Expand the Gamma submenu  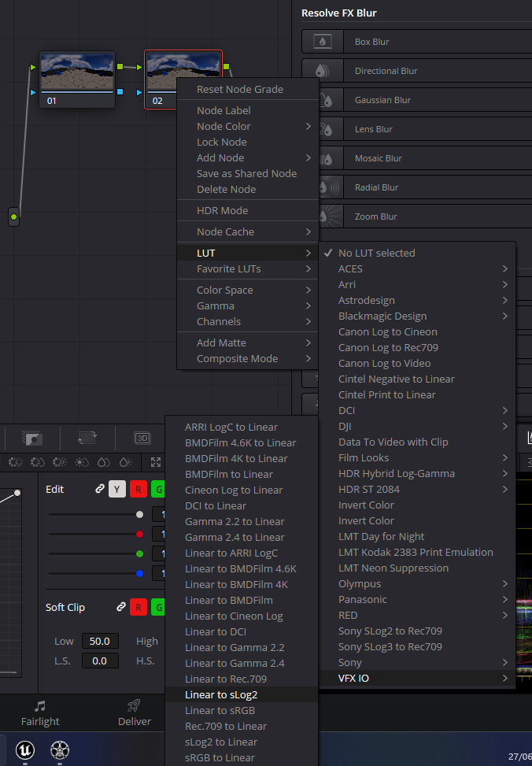tap(248, 305)
